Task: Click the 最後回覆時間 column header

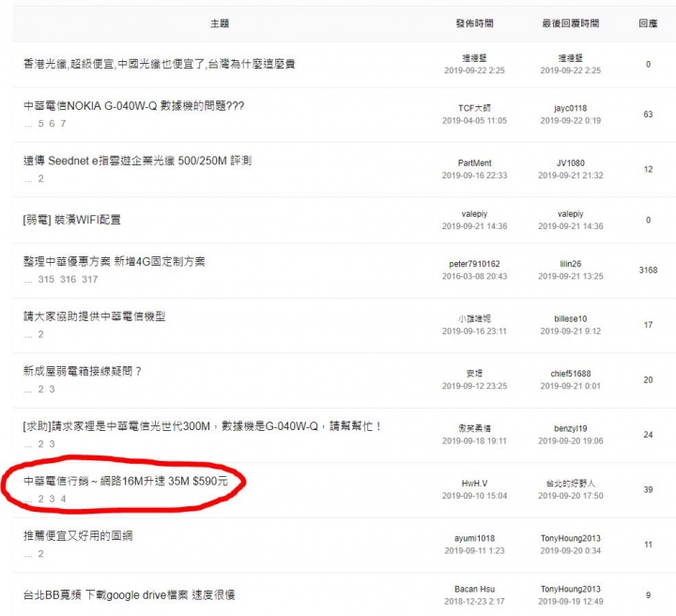Action: click(x=571, y=23)
